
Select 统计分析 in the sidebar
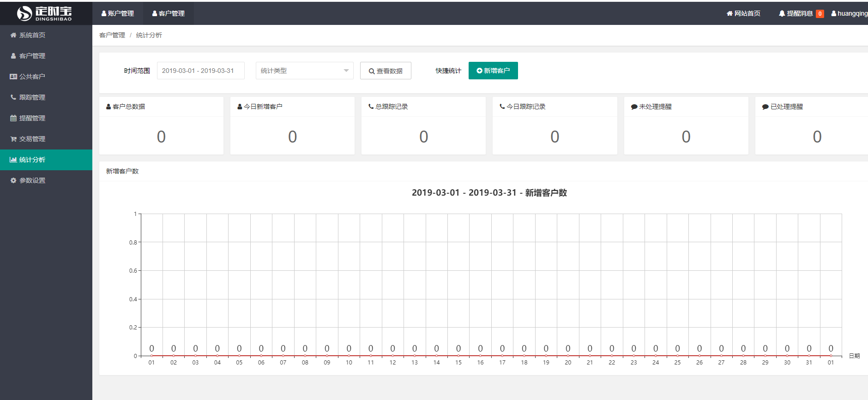(x=46, y=160)
